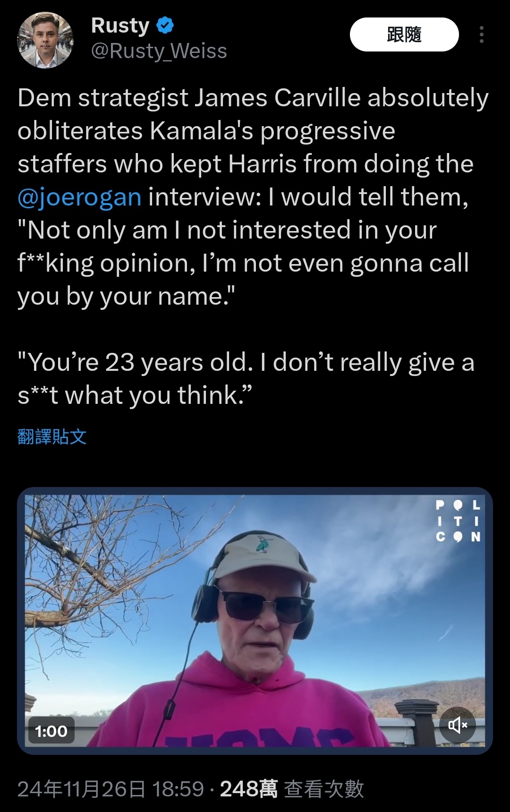Follow Rusty with the 跟隨 button
This screenshot has width=510, height=812.
(404, 34)
